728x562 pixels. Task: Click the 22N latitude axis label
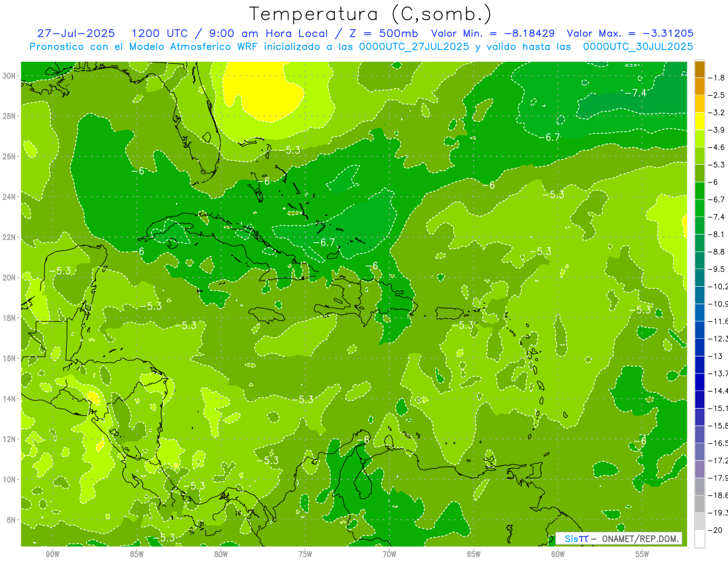(10, 237)
